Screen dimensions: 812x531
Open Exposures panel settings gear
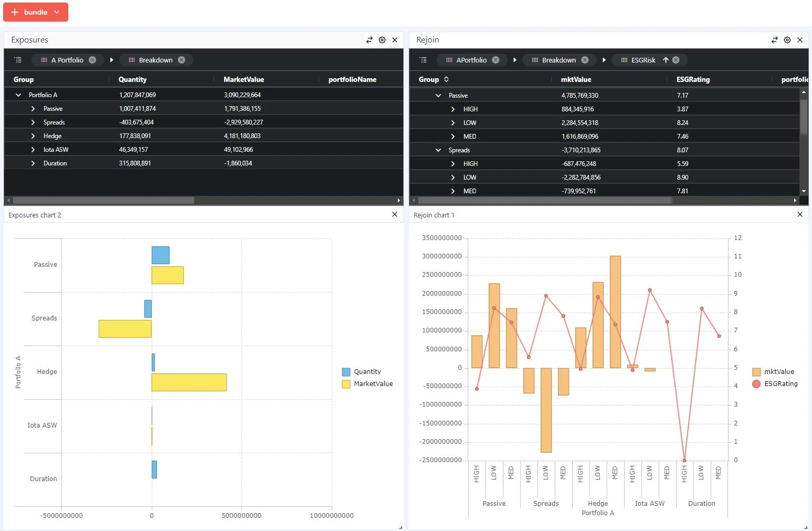coord(382,40)
